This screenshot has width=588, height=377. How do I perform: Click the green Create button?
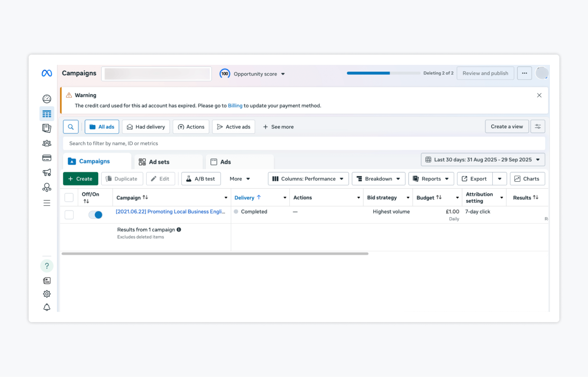click(x=80, y=179)
